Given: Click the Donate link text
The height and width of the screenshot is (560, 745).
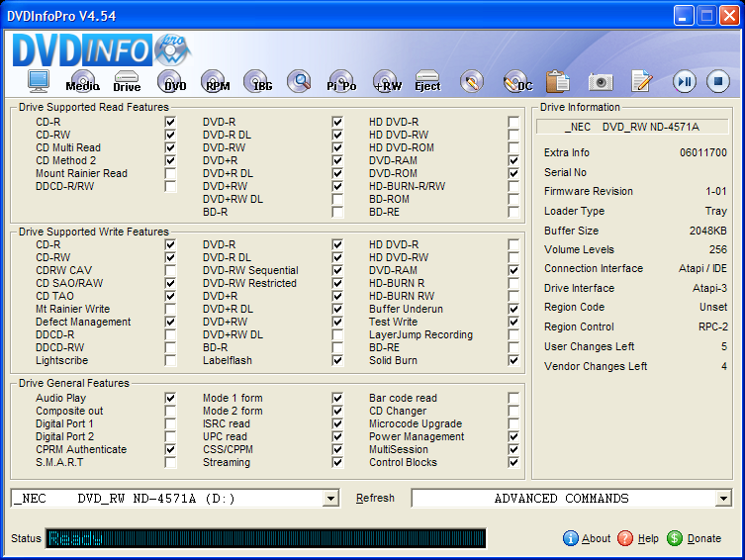Looking at the screenshot, I should click(704, 538).
